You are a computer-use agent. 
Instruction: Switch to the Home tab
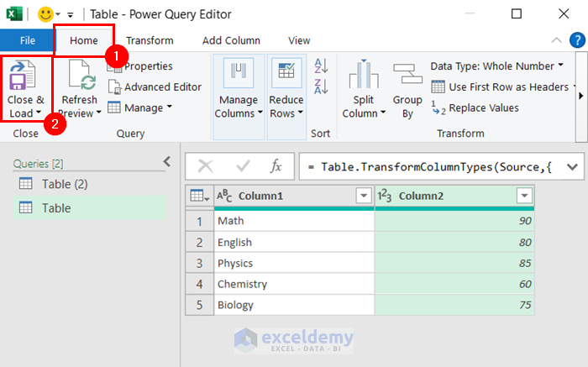click(x=84, y=40)
